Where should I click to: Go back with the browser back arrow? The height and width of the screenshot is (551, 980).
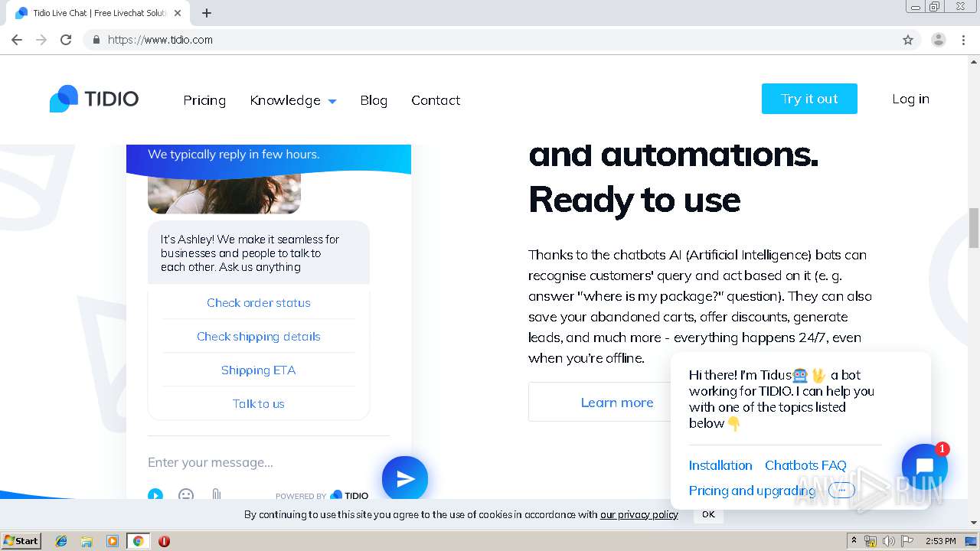pos(17,40)
